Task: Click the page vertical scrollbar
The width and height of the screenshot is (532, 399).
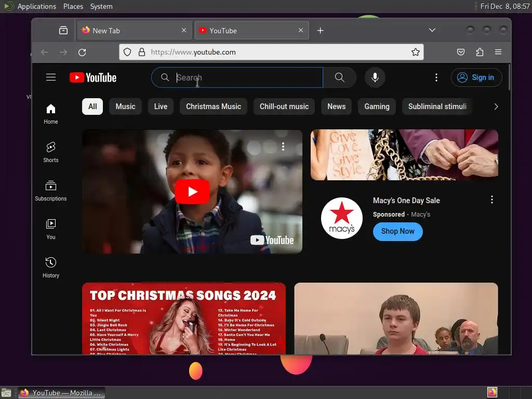Action: 509,77
